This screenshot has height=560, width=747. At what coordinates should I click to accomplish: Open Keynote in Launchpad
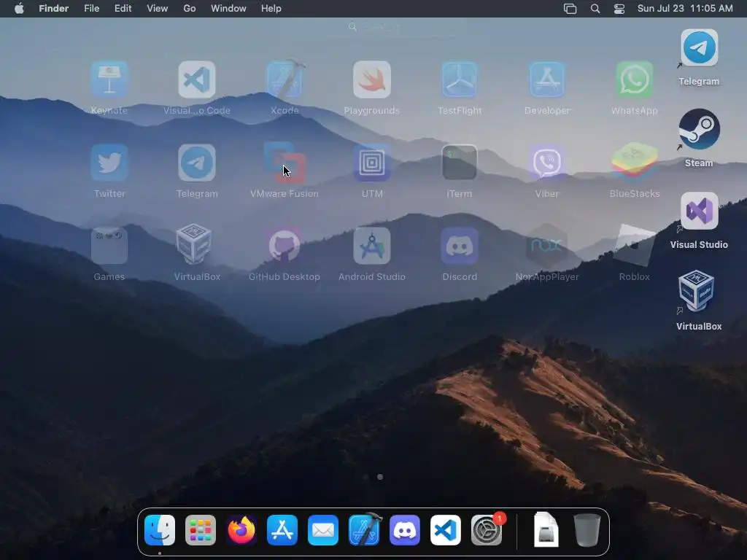(x=109, y=80)
